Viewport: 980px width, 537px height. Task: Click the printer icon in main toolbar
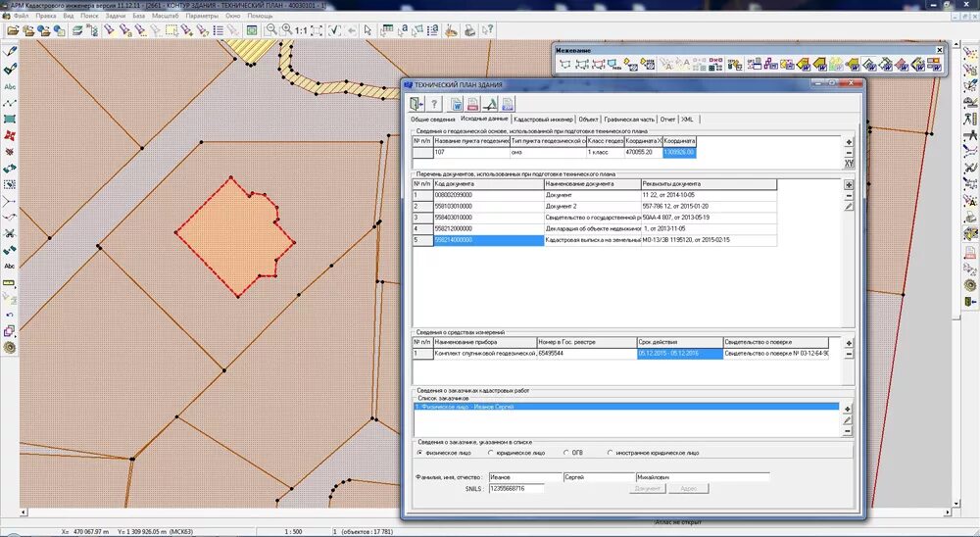pyautogui.click(x=470, y=30)
